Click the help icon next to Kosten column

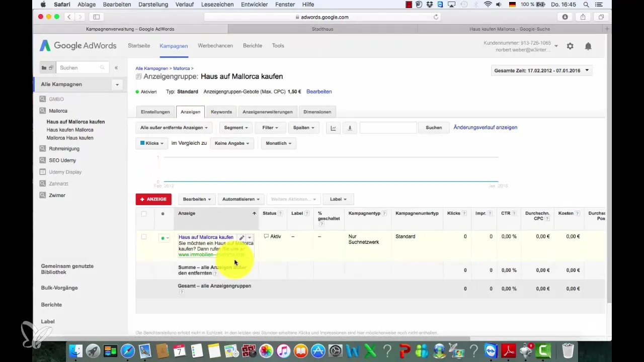pyautogui.click(x=578, y=214)
